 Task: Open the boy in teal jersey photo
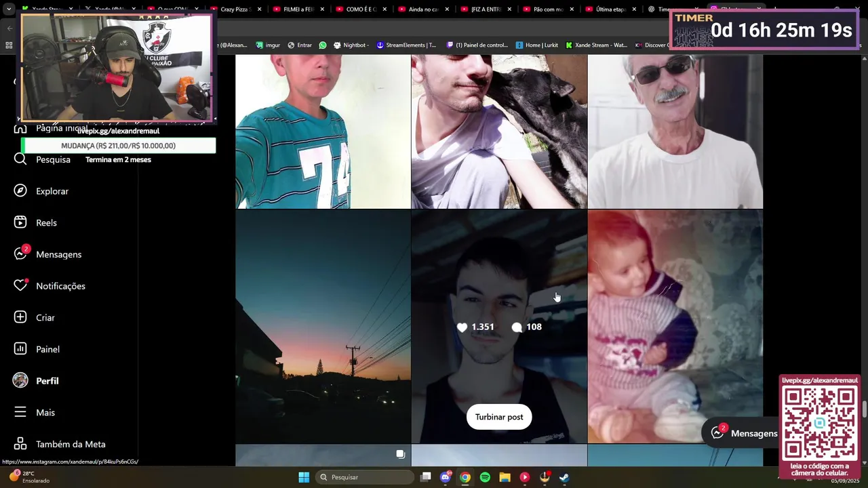[x=323, y=131]
